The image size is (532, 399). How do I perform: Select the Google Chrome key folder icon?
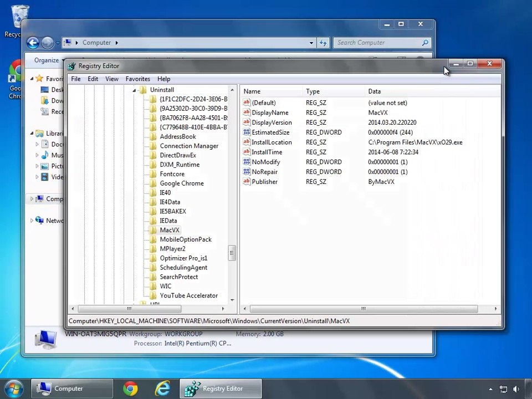coord(153,183)
